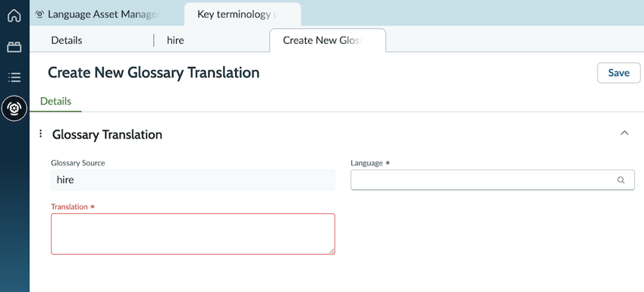This screenshot has width=644, height=292.
Task: Collapse the Glossary Translation section chevron
Action: 624,133
